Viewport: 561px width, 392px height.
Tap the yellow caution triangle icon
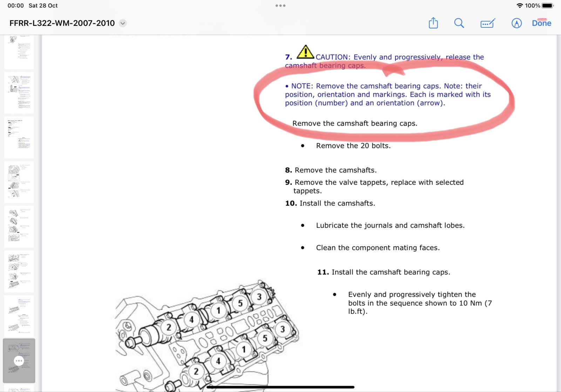305,52
